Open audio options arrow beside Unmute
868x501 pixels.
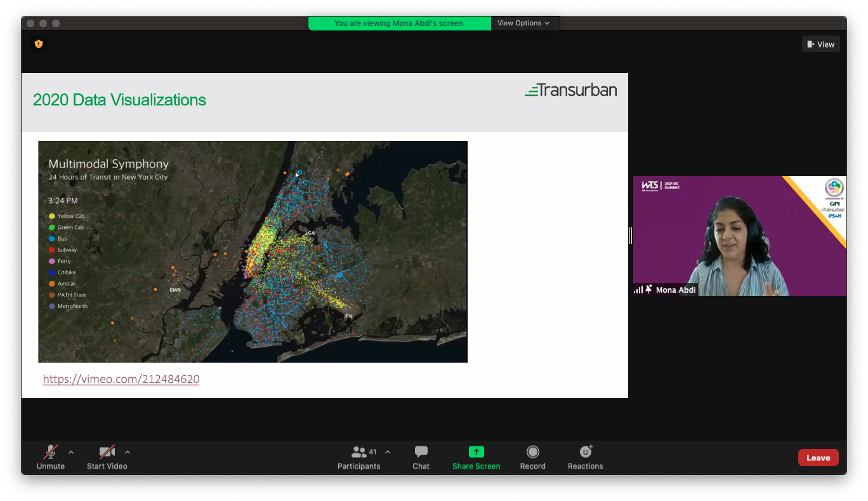71,452
